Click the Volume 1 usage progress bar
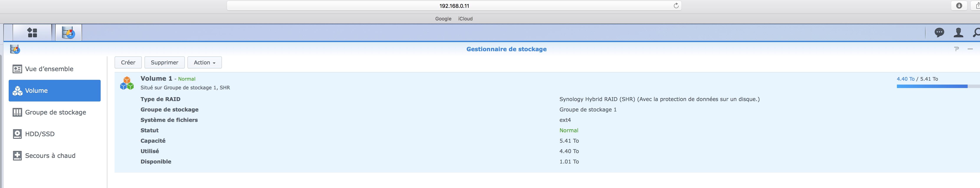 click(x=938, y=86)
